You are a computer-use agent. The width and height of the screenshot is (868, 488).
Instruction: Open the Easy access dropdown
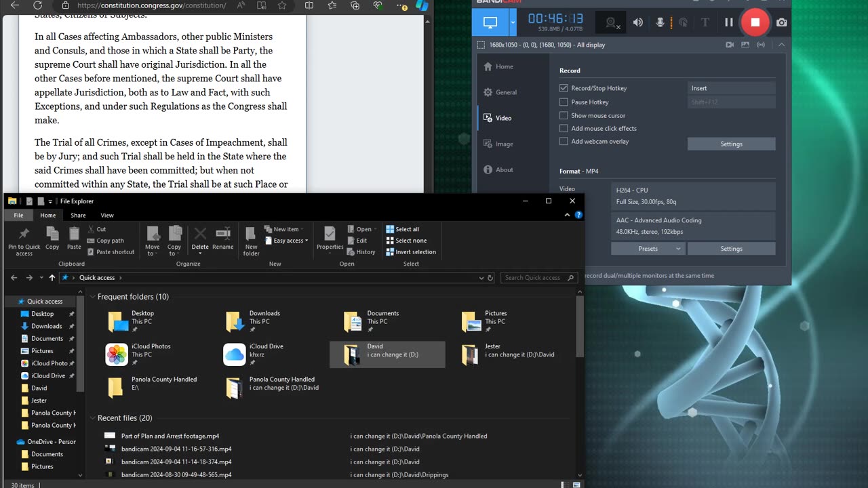tap(286, 241)
